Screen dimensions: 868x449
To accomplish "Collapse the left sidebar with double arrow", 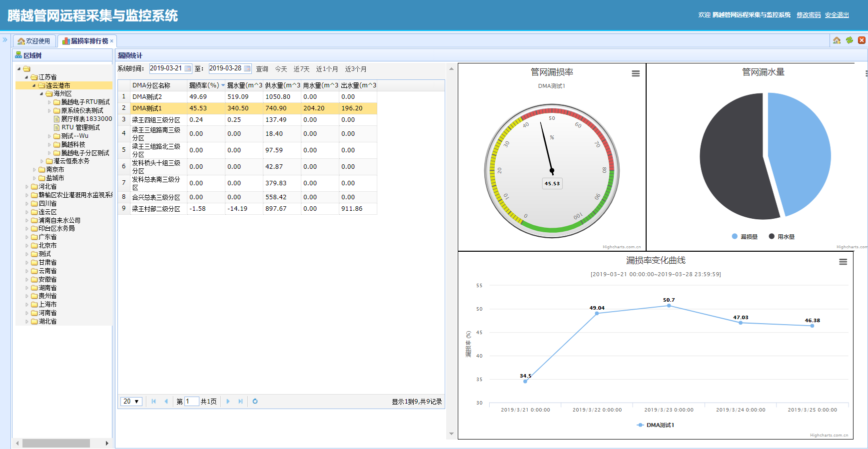I will coord(5,39).
